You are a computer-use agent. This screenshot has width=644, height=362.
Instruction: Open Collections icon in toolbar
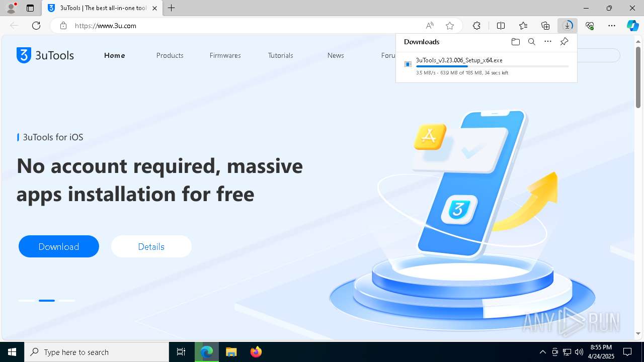(x=545, y=26)
